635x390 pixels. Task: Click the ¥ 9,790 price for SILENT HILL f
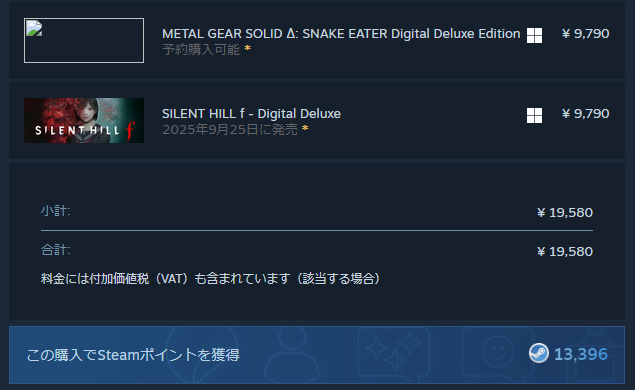point(586,114)
